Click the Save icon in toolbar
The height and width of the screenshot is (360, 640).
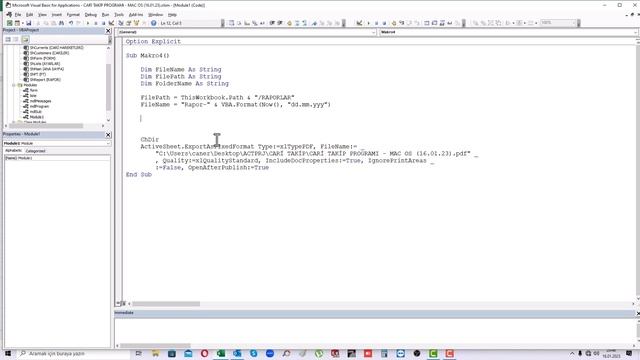tap(29, 23)
